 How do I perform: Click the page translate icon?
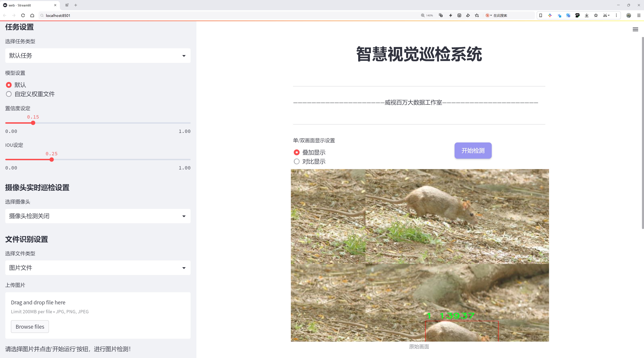pyautogui.click(x=441, y=16)
